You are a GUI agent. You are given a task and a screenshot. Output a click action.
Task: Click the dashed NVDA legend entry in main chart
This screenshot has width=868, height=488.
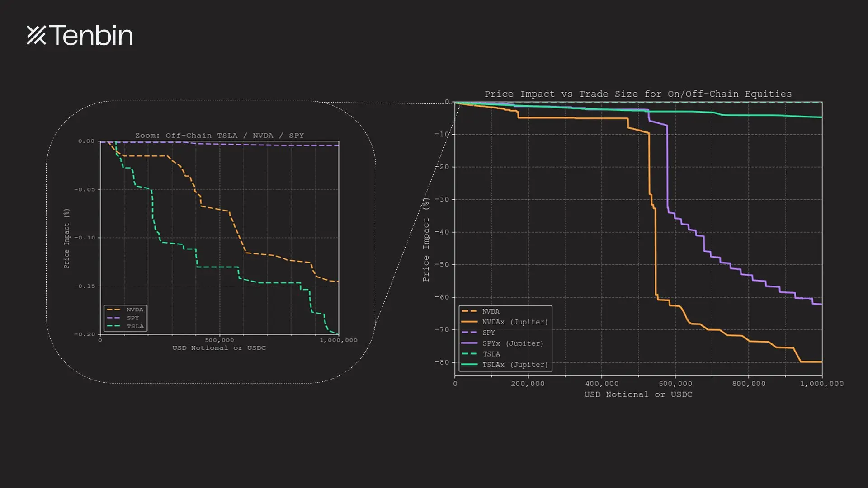coord(491,311)
